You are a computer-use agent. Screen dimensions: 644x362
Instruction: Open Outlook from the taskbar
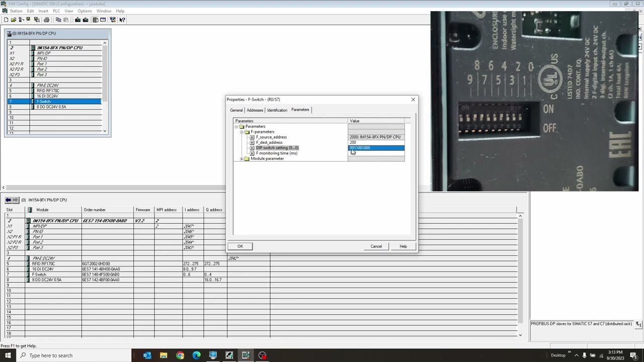[147, 355]
